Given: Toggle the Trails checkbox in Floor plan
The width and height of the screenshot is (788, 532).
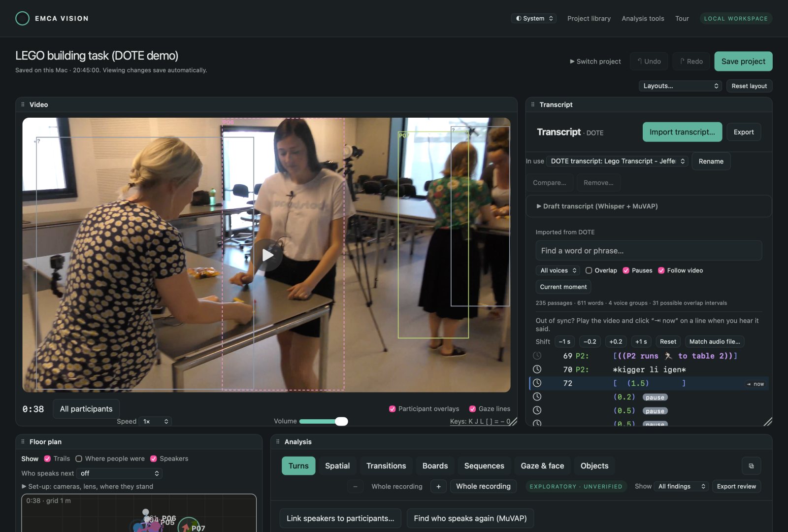Looking at the screenshot, I should click(x=47, y=459).
